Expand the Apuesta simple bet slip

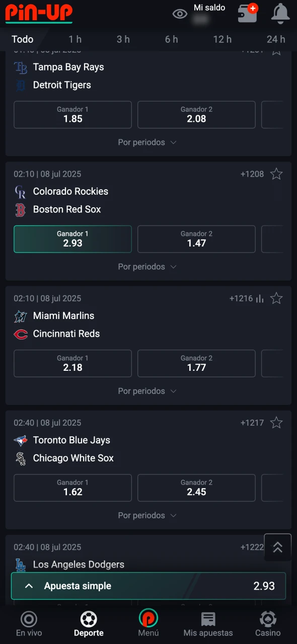coord(148,586)
